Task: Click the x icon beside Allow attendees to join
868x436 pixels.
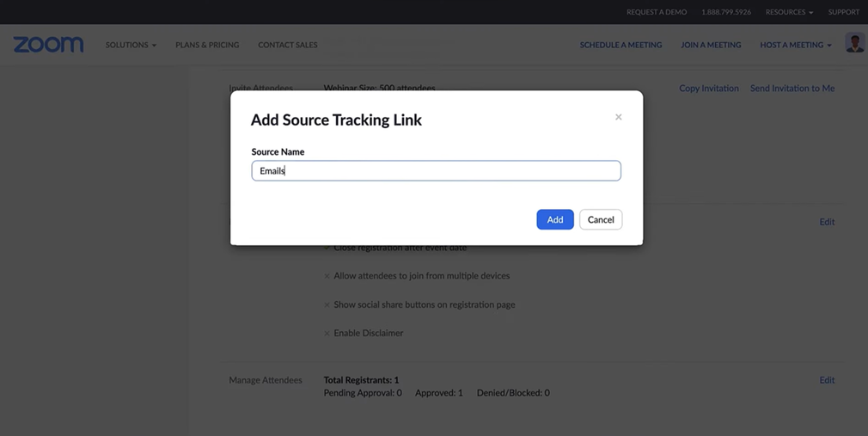Action: pos(327,276)
